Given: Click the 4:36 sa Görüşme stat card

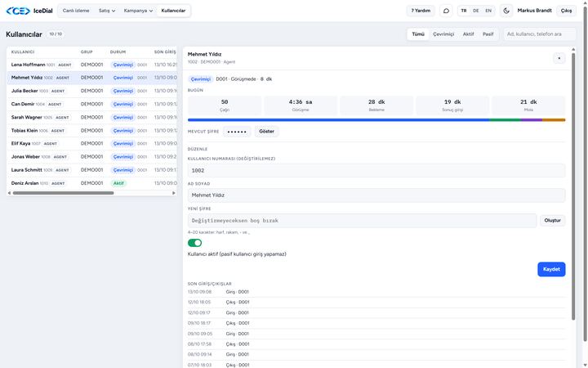Looking at the screenshot, I should [301, 105].
